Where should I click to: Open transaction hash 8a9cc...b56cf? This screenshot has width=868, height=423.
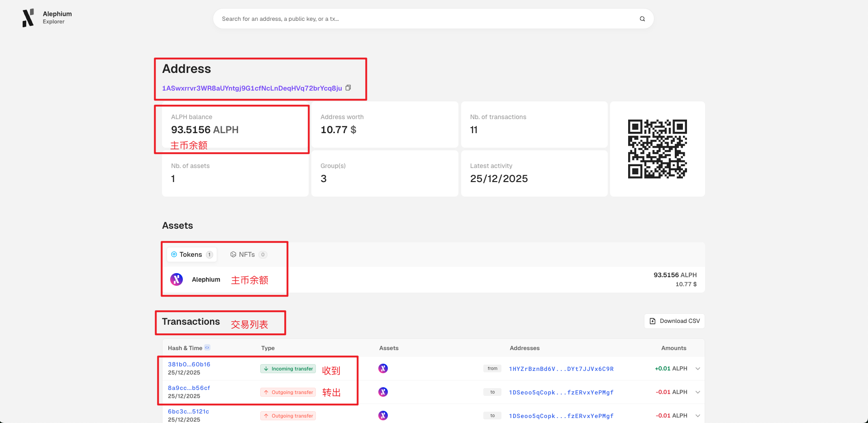pyautogui.click(x=189, y=388)
